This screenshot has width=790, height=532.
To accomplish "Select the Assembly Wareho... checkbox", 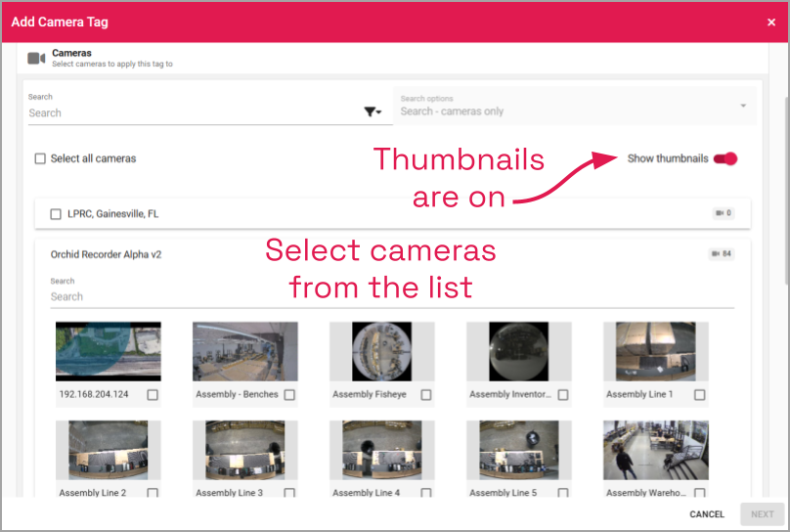I will (700, 493).
